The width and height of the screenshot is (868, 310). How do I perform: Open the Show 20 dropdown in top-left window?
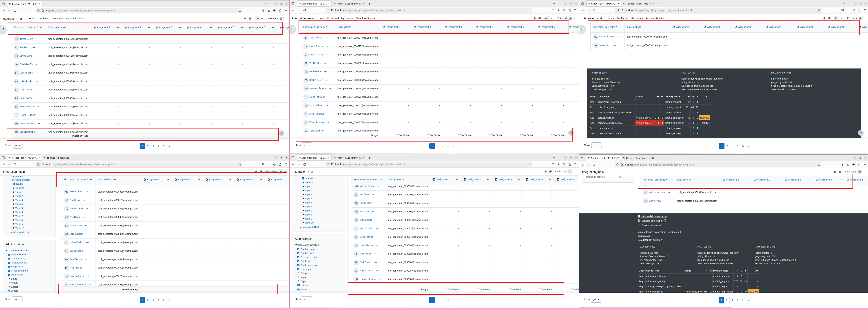click(x=17, y=146)
